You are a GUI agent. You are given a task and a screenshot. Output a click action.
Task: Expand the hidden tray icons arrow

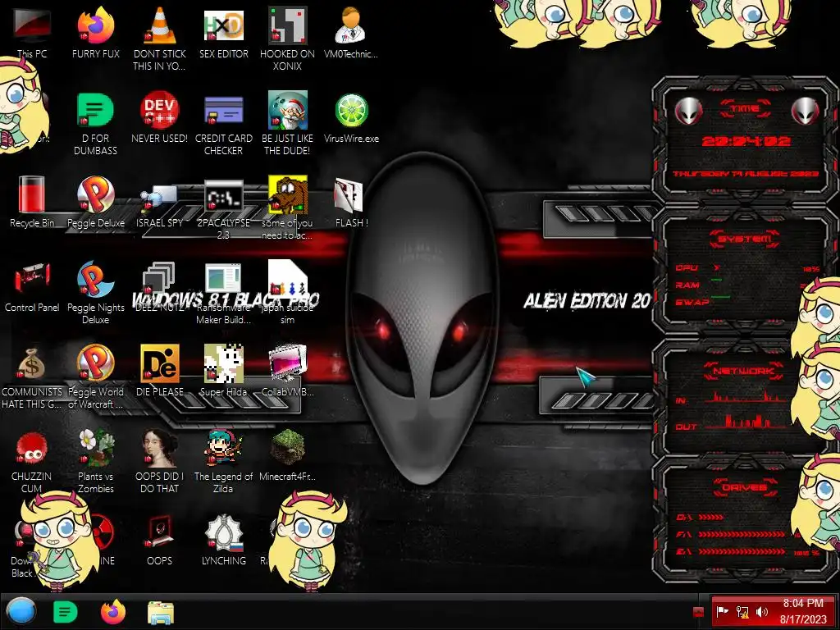click(x=698, y=611)
